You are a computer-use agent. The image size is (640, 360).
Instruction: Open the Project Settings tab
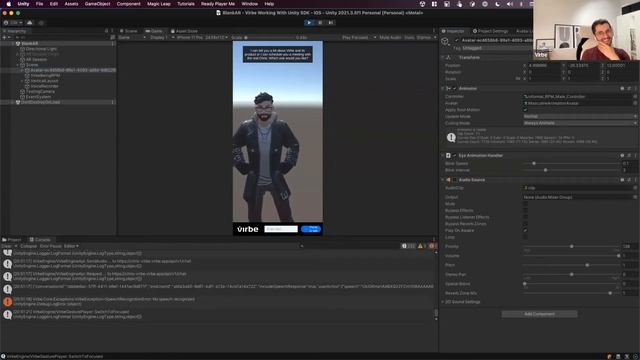pyautogui.click(x=490, y=31)
